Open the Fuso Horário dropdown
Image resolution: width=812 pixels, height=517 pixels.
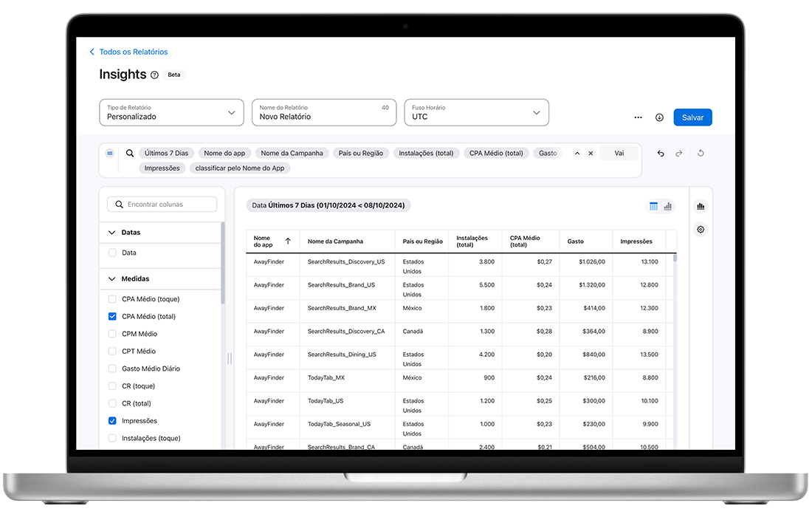(x=476, y=112)
